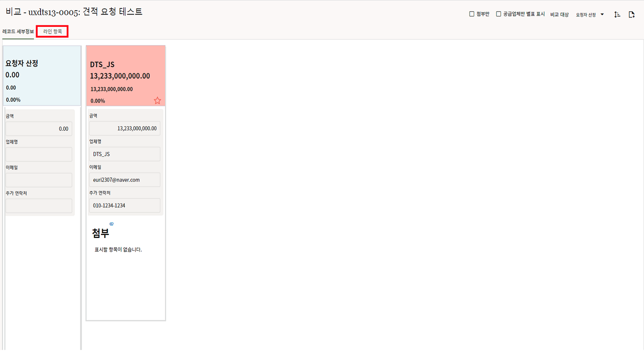Image resolution: width=644 pixels, height=362 pixels.
Task: Open the 요청자 산정 comparison dropdown
Action: click(590, 14)
